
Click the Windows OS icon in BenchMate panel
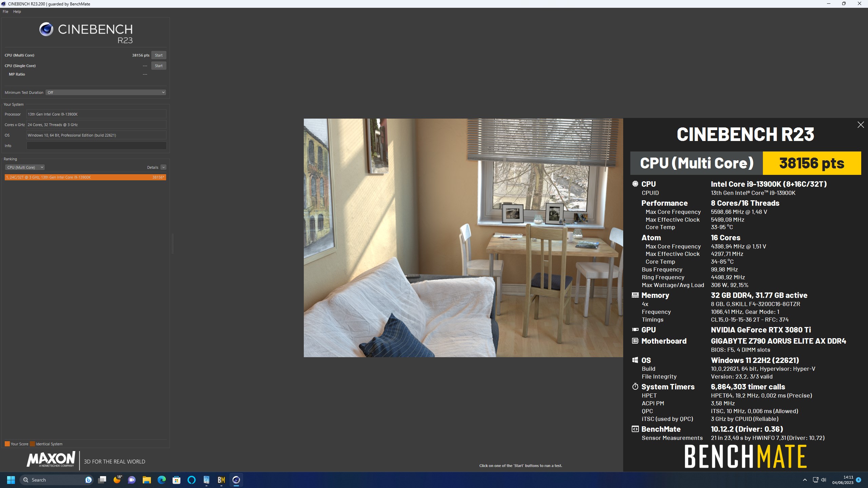coord(635,360)
